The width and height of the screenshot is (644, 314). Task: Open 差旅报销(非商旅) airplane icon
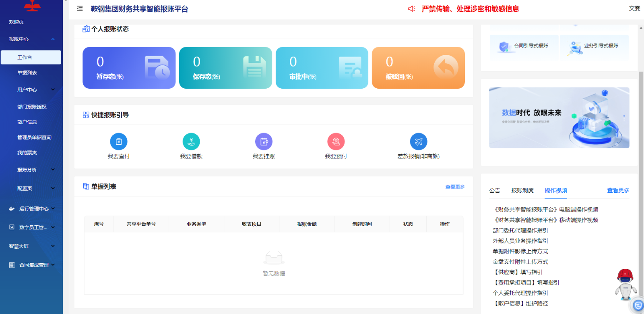[419, 141]
